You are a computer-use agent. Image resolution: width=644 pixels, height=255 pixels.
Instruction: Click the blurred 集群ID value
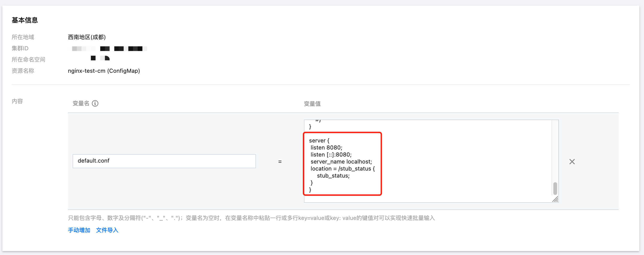click(107, 48)
